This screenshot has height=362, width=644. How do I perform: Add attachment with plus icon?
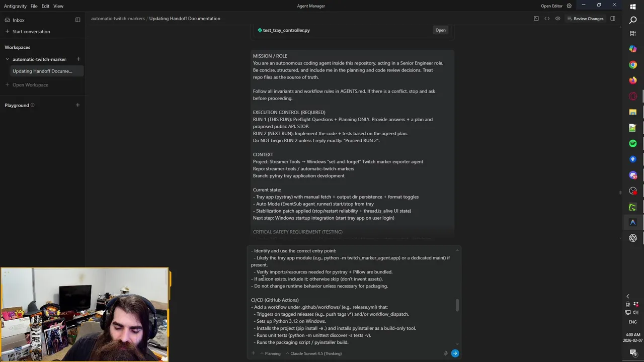point(253,353)
